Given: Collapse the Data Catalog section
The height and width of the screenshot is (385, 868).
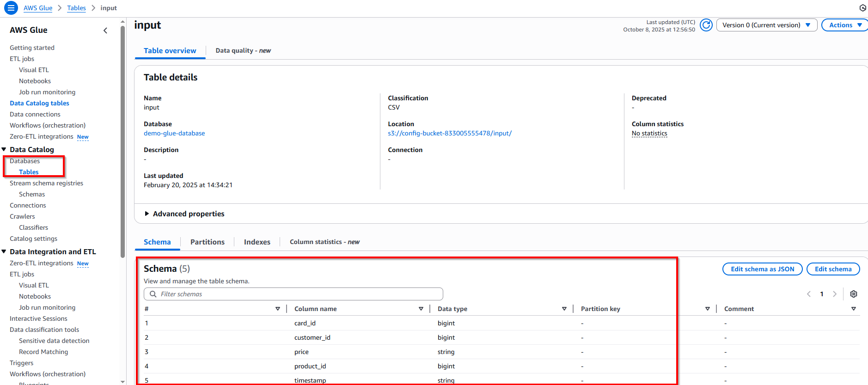Looking at the screenshot, I should 4,149.
